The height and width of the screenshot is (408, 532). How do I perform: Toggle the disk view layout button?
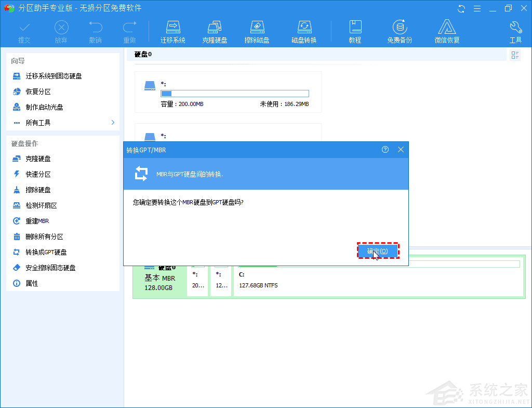pos(514,54)
